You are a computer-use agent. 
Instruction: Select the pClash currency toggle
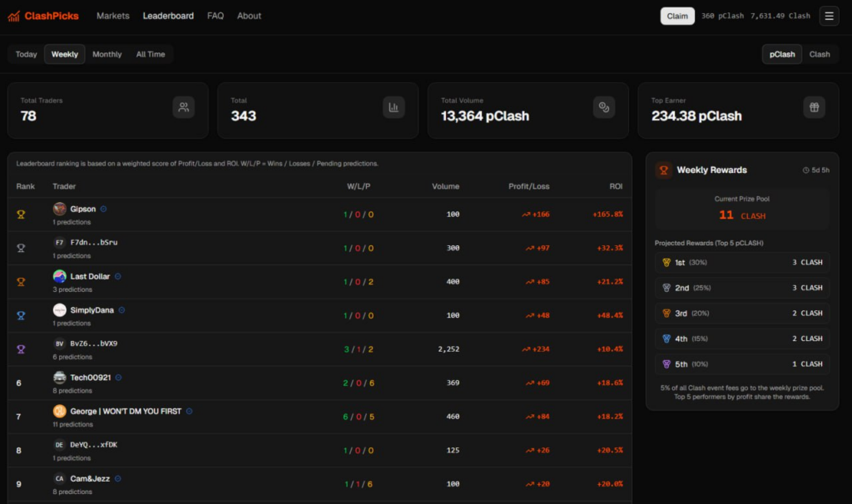point(782,54)
